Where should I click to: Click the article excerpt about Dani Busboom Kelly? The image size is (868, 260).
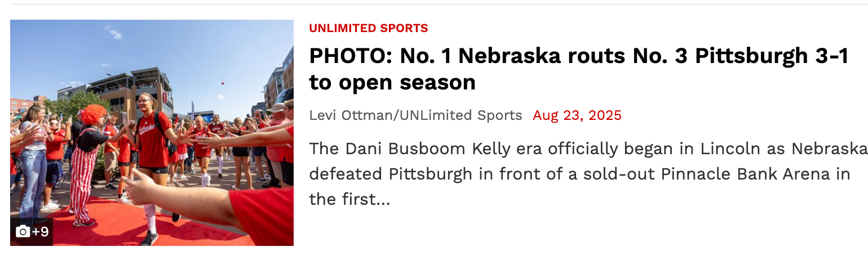tap(588, 174)
